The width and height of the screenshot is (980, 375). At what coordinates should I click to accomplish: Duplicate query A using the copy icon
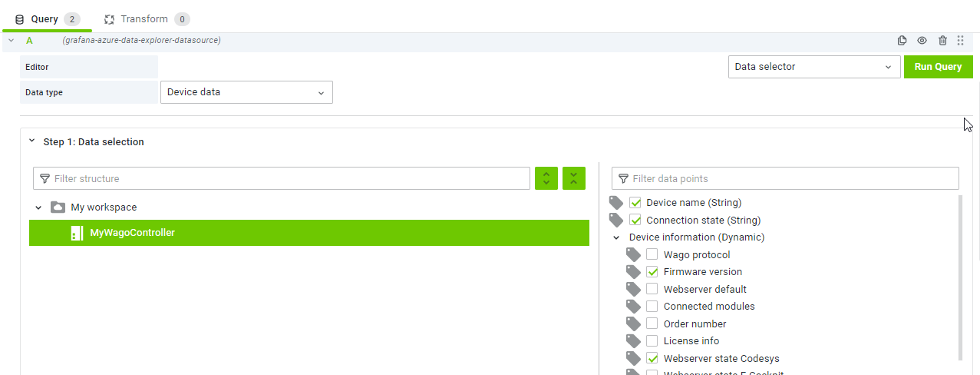902,41
